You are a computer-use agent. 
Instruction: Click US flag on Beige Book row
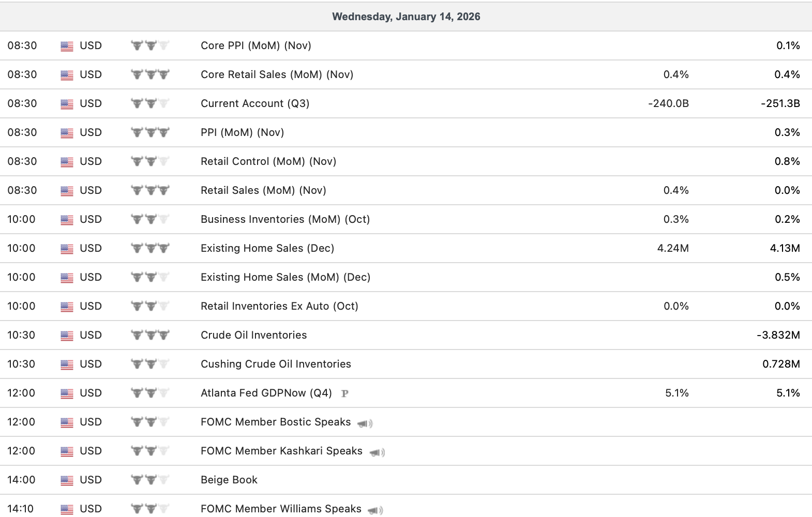(67, 480)
